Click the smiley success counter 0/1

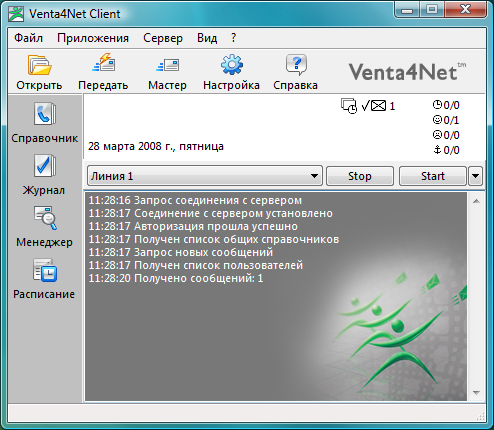[x=446, y=120]
